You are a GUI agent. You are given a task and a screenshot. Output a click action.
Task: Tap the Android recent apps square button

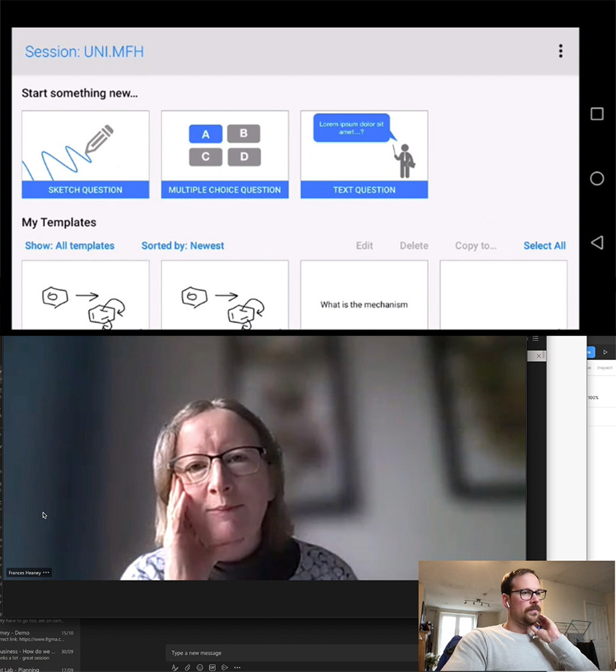coord(597,114)
